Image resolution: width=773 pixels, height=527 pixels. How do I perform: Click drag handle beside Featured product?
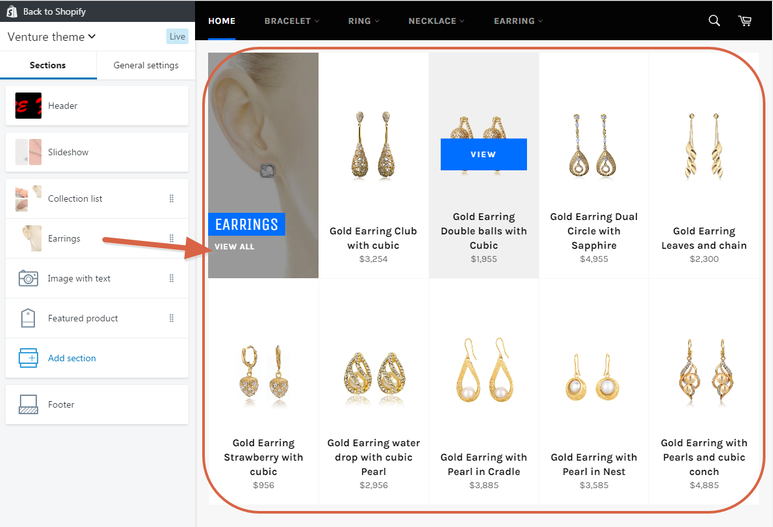(x=171, y=318)
